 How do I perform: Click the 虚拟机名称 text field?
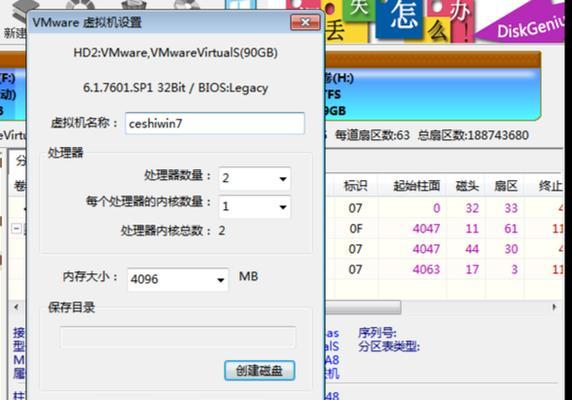coord(214,123)
